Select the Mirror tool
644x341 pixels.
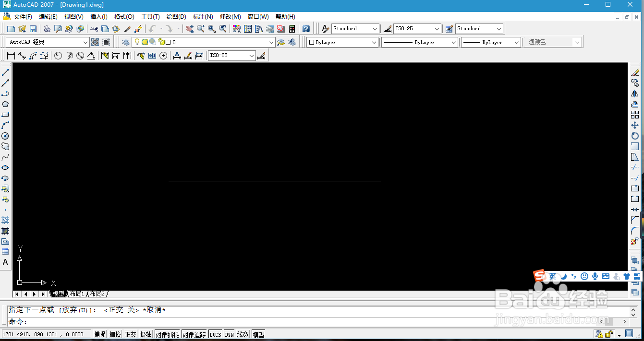[635, 94]
